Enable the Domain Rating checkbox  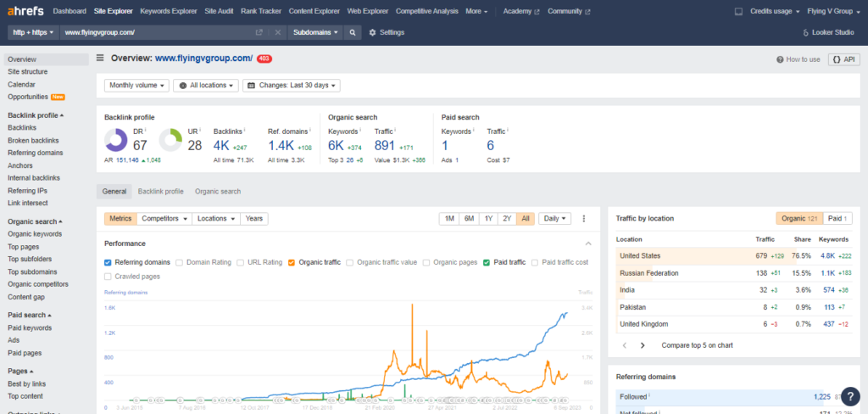(x=180, y=262)
